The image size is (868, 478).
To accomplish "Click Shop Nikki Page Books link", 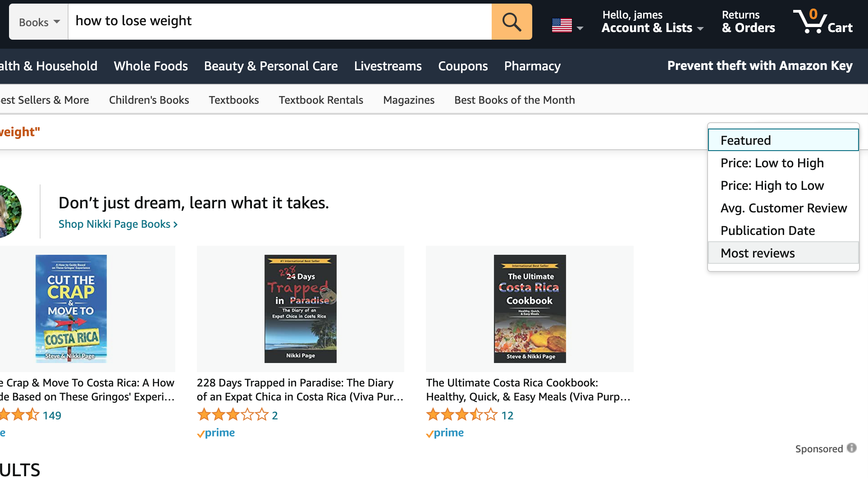I will tap(118, 224).
